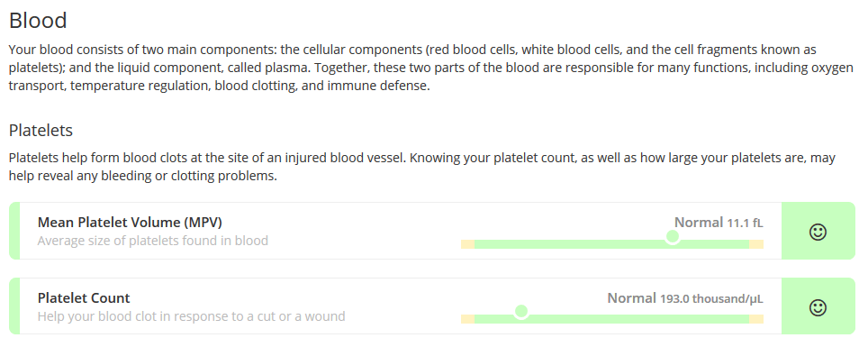Click the Platelets subsection heading
Viewport: 868px width, 347px height.
point(41,131)
